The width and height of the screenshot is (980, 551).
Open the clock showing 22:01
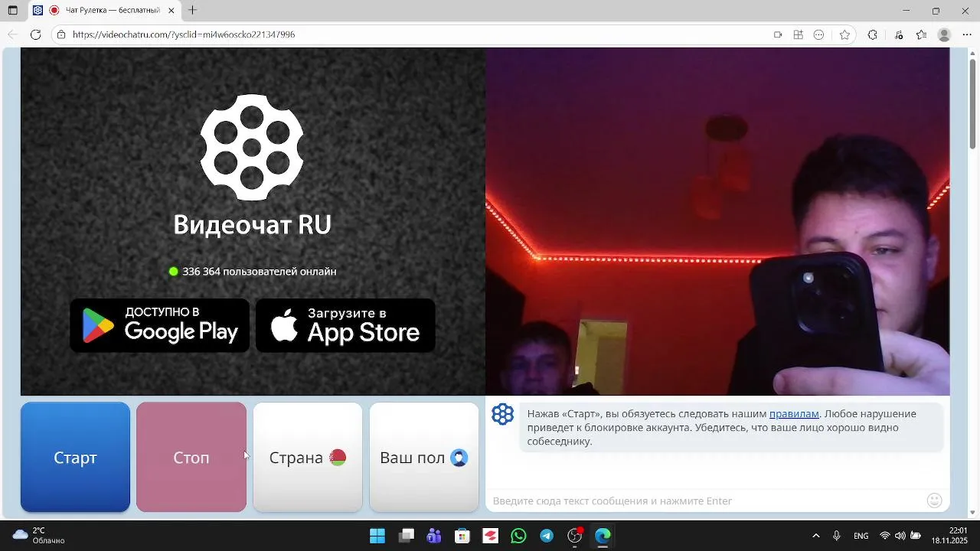[950, 536]
